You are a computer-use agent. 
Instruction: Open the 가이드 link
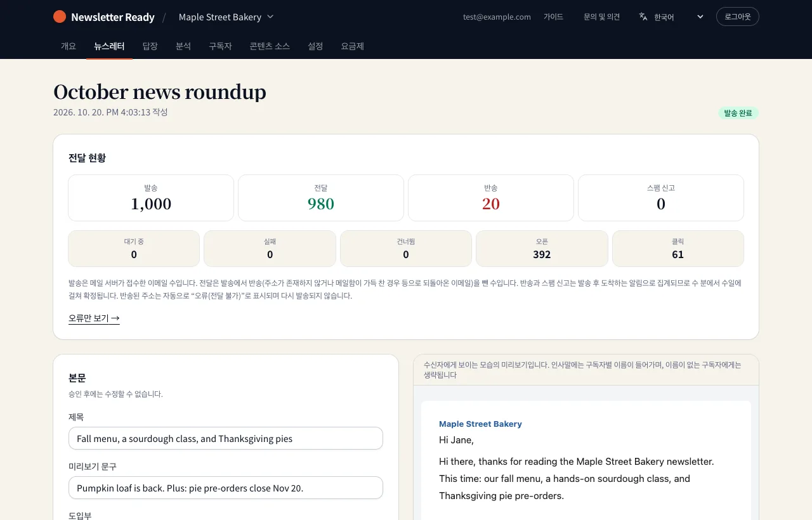[553, 17]
